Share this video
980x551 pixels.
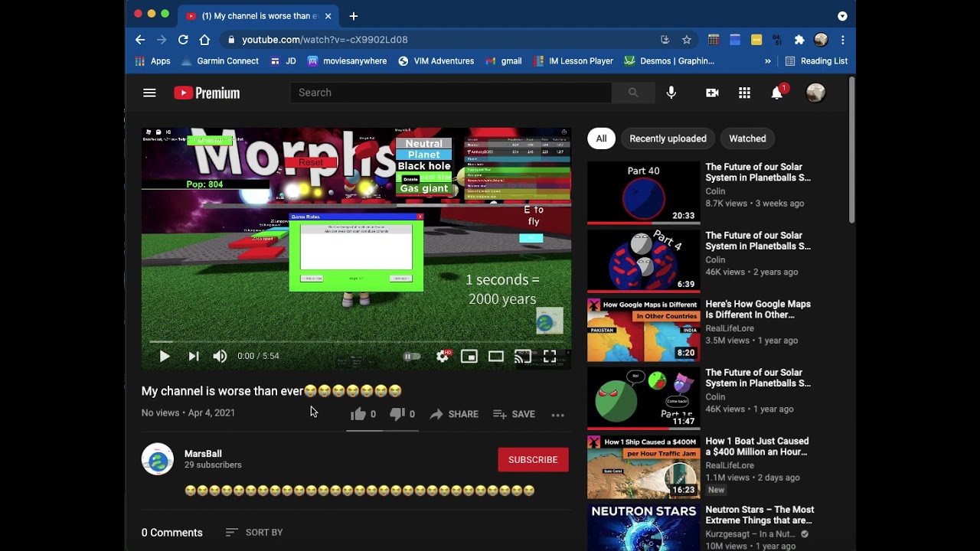(x=454, y=414)
